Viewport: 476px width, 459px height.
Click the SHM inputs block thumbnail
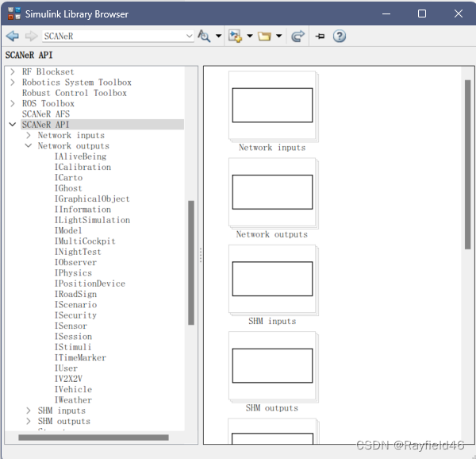coord(273,280)
